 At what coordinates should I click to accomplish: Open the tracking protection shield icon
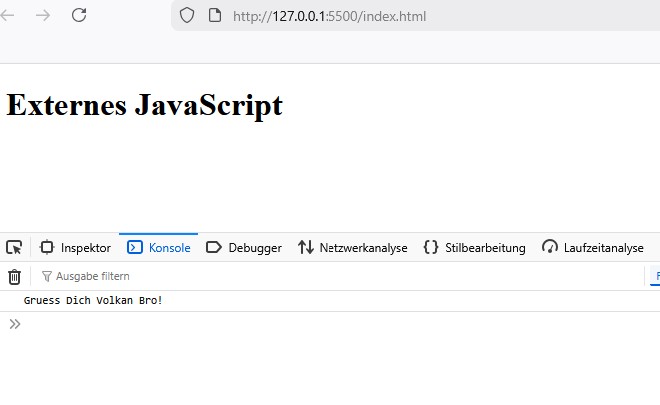coord(186,15)
